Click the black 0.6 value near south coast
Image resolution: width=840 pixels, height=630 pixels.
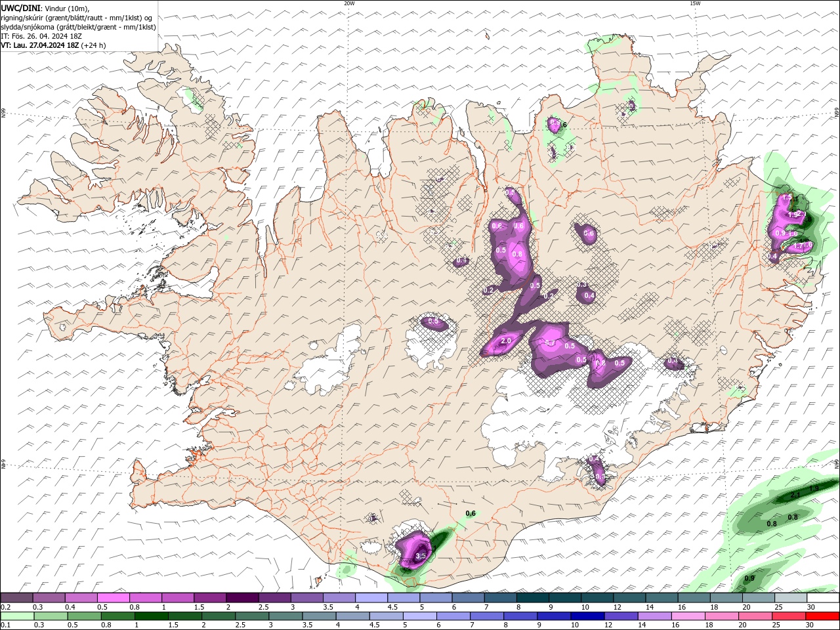pyautogui.click(x=471, y=513)
